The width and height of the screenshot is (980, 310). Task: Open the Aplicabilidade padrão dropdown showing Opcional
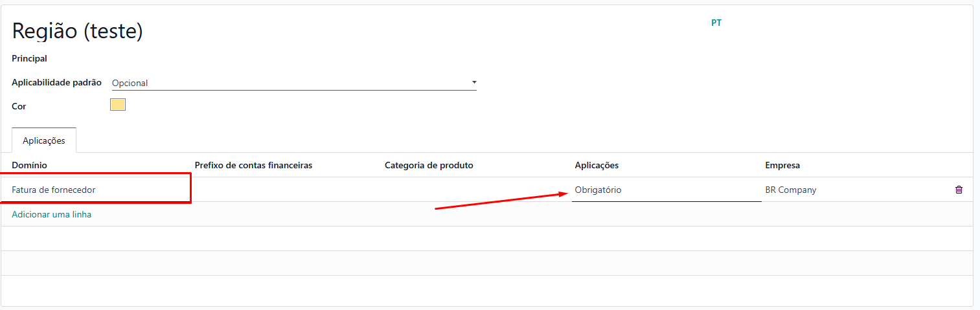pyautogui.click(x=293, y=83)
